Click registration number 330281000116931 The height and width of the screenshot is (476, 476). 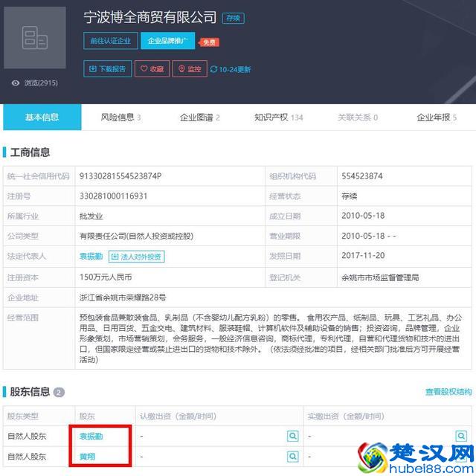pos(113,196)
